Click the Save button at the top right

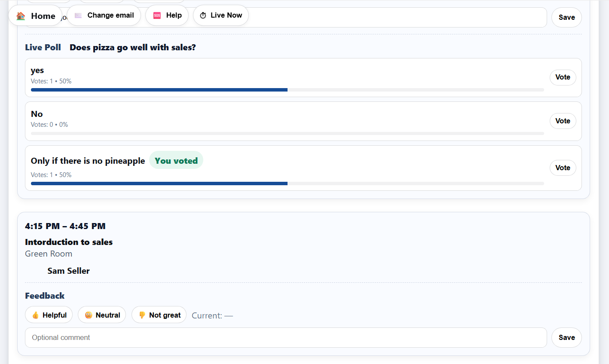566,17
